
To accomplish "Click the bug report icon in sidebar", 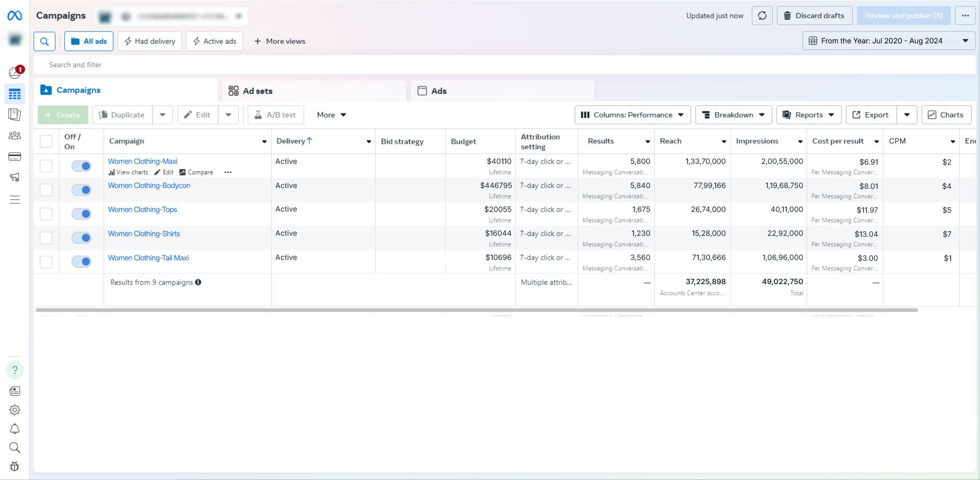I will (x=15, y=466).
